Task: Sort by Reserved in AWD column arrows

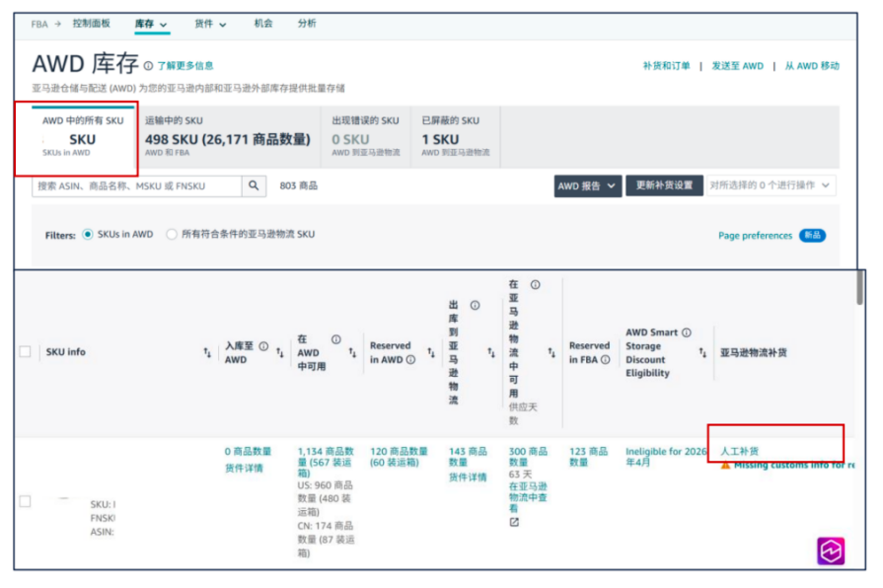Action: (x=431, y=352)
